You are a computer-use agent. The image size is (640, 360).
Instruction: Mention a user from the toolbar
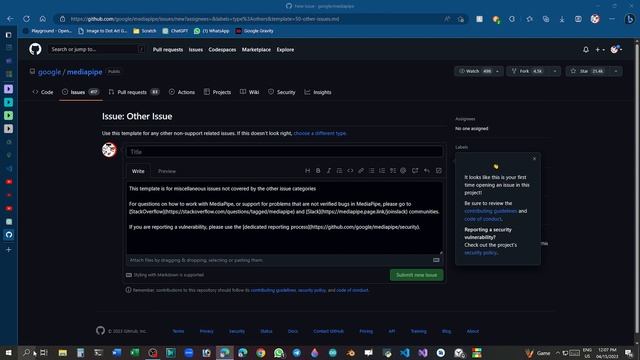(403, 171)
